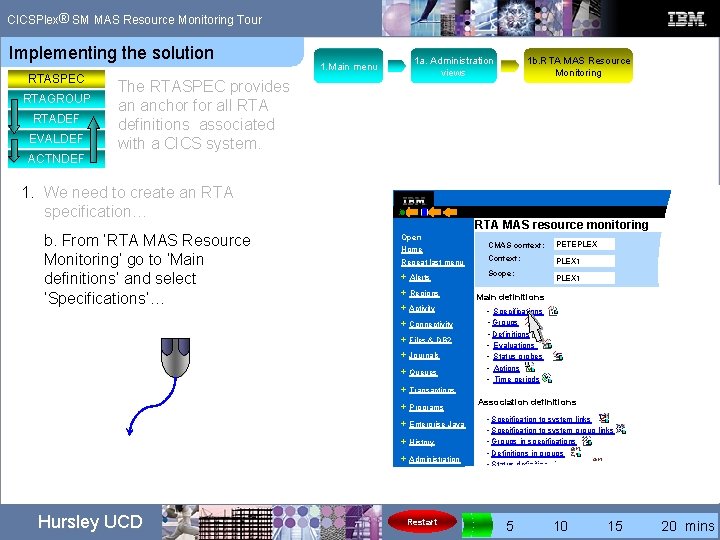This screenshot has width=720, height=540.
Task: Expand the Queues section plus sign
Action: point(403,371)
